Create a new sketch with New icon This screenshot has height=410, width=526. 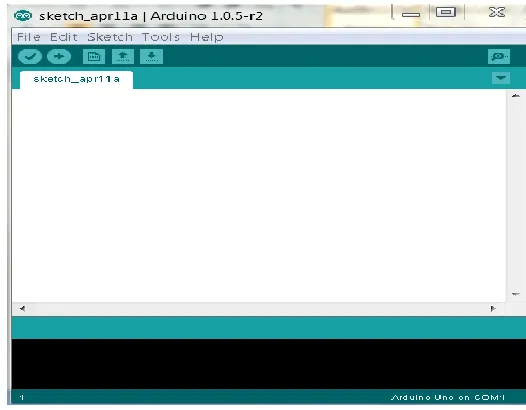(94, 56)
